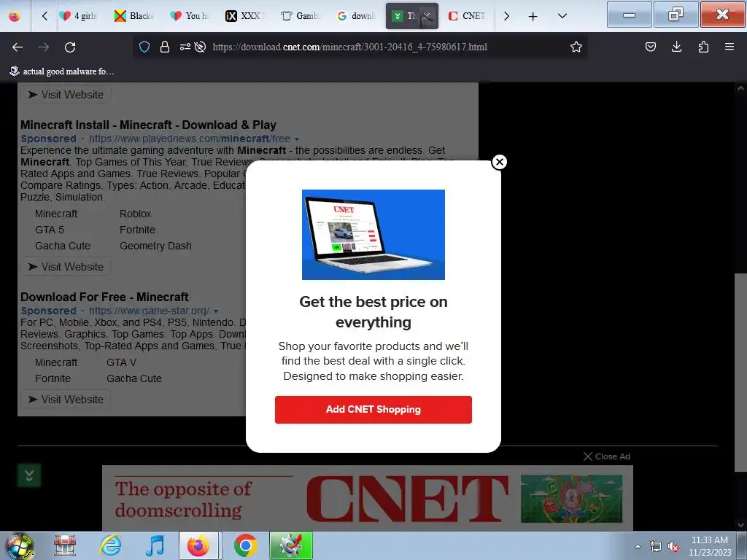
Task: Click the blocked autoplay icon in address bar
Action: (x=200, y=47)
